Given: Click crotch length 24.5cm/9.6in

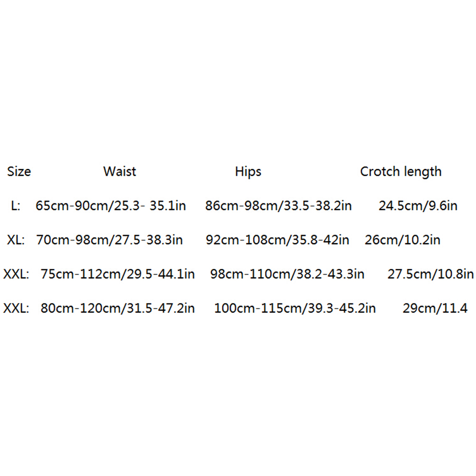Looking at the screenshot, I should (418, 206).
